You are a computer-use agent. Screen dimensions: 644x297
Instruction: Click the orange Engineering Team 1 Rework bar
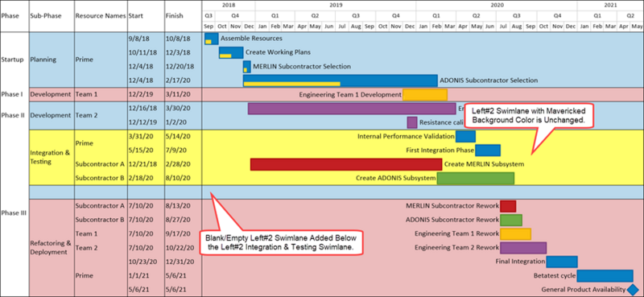tap(515, 234)
